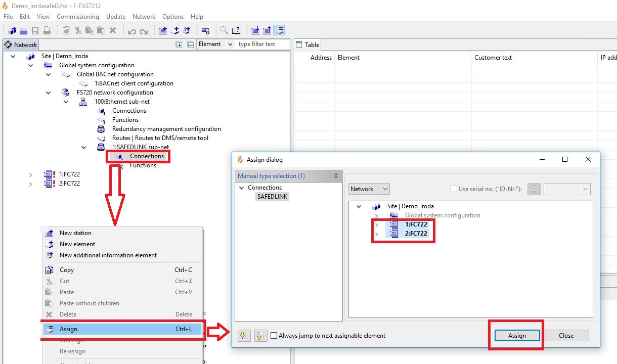Image resolution: width=617 pixels, height=364 pixels.
Task: Click the Open folder toolbar icon
Action: pyautogui.click(x=23, y=30)
